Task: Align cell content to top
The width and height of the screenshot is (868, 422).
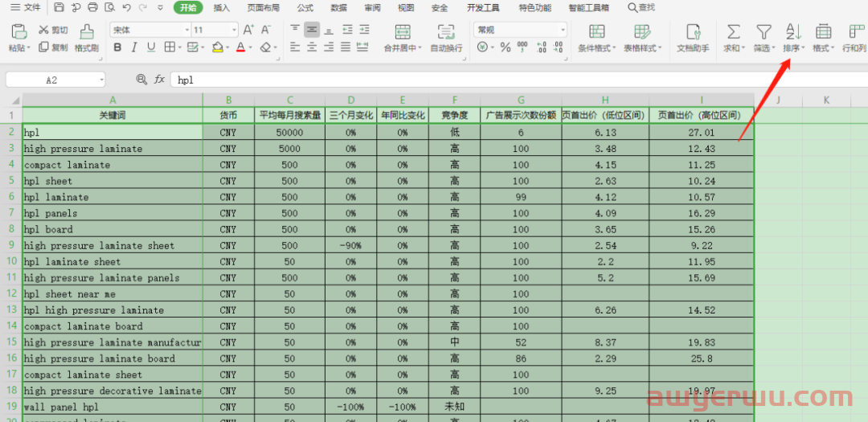Action: point(295,30)
